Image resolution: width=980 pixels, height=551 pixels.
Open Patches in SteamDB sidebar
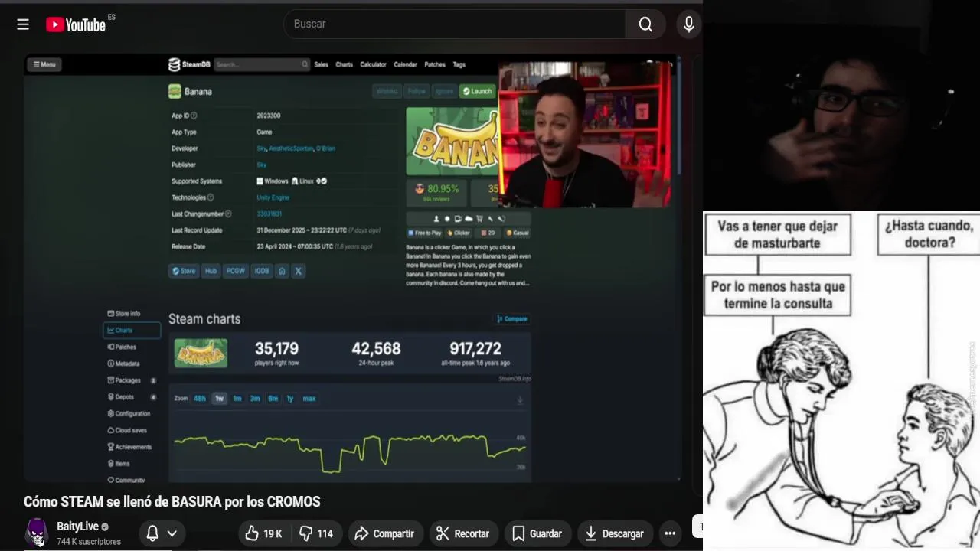(x=122, y=347)
